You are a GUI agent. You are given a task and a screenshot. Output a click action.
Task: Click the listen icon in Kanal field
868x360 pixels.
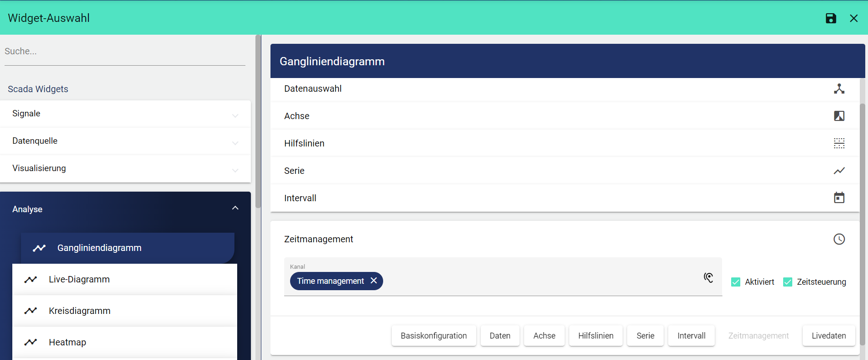point(708,277)
